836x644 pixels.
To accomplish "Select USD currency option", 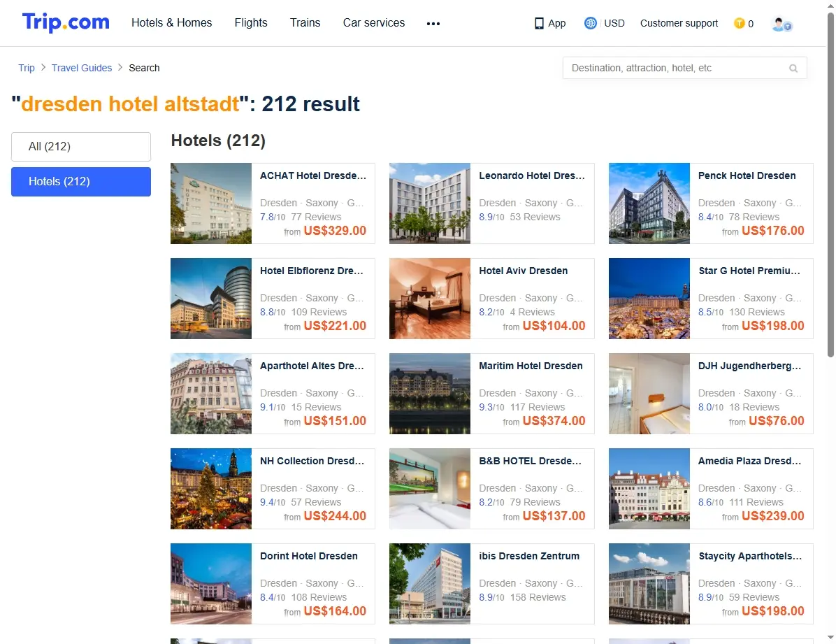I will point(614,23).
